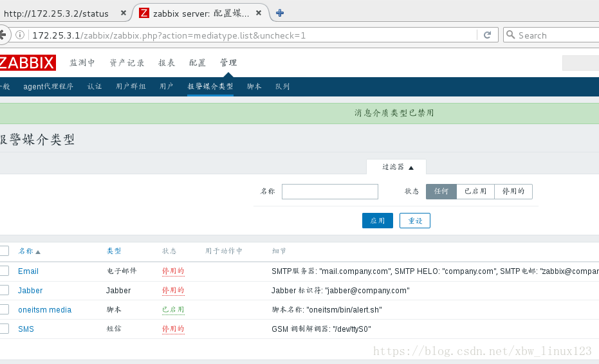Viewport: 599px width, 364px height.
Task: Open the SMS media type
Action: click(x=26, y=329)
